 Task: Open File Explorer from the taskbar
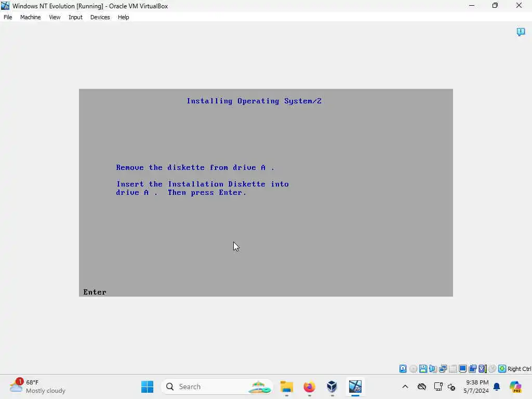click(x=287, y=387)
